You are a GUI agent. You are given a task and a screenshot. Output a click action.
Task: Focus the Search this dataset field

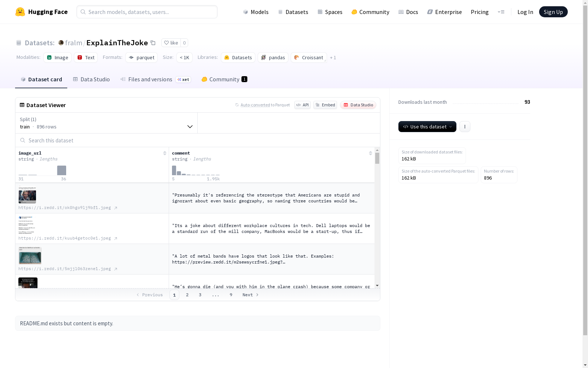(x=198, y=140)
